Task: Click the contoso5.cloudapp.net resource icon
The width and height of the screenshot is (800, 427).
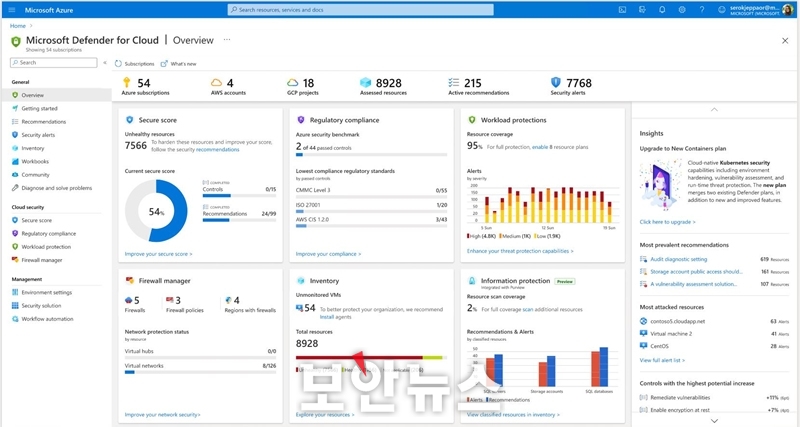Action: pyautogui.click(x=643, y=321)
